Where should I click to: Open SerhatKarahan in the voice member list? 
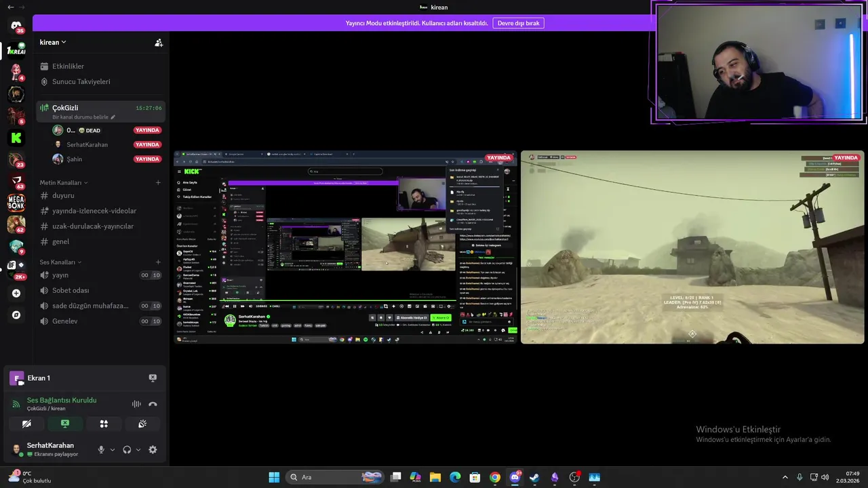[106, 144]
